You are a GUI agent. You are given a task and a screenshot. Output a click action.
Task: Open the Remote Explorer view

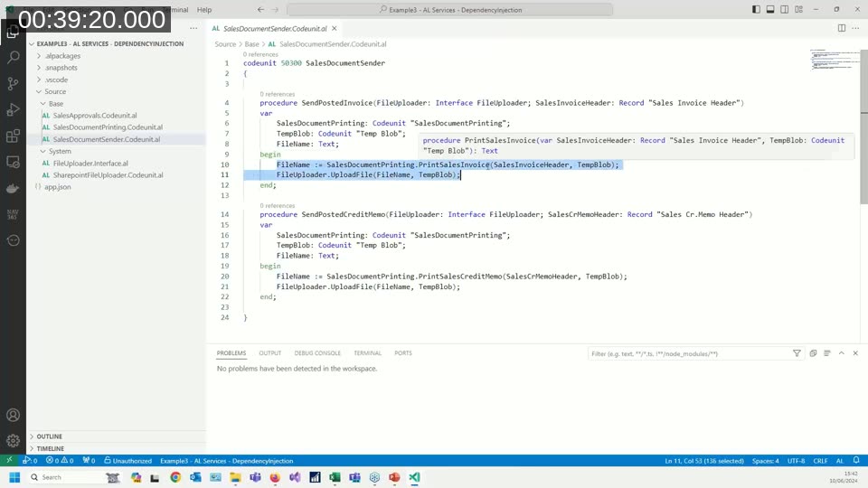[x=13, y=162]
